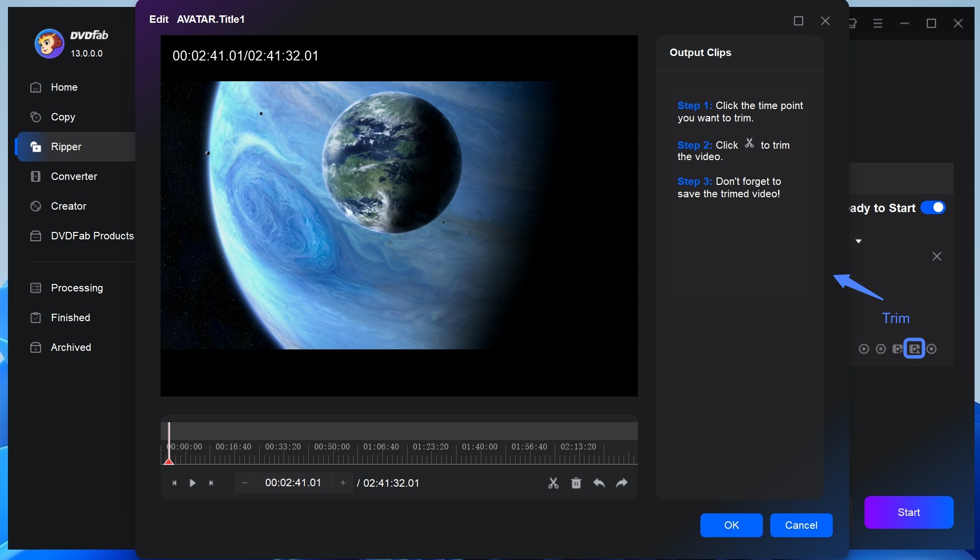Click the DVDFab mascot logo
The image size is (980, 560).
tap(49, 44)
